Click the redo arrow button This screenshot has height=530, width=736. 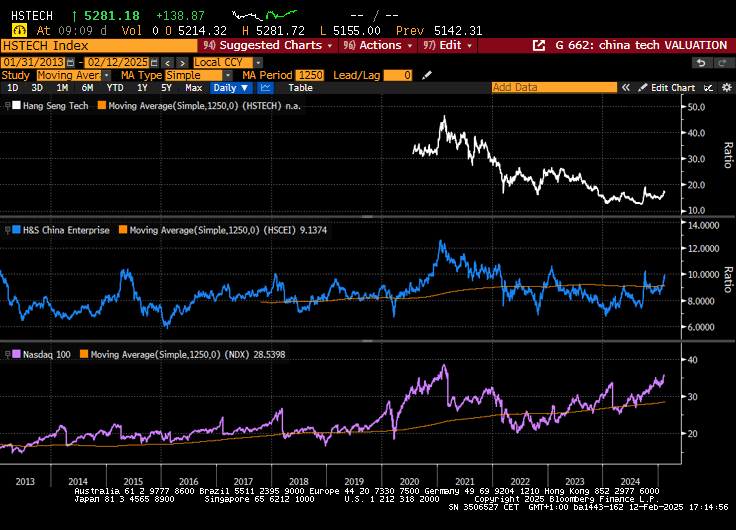pos(723,62)
